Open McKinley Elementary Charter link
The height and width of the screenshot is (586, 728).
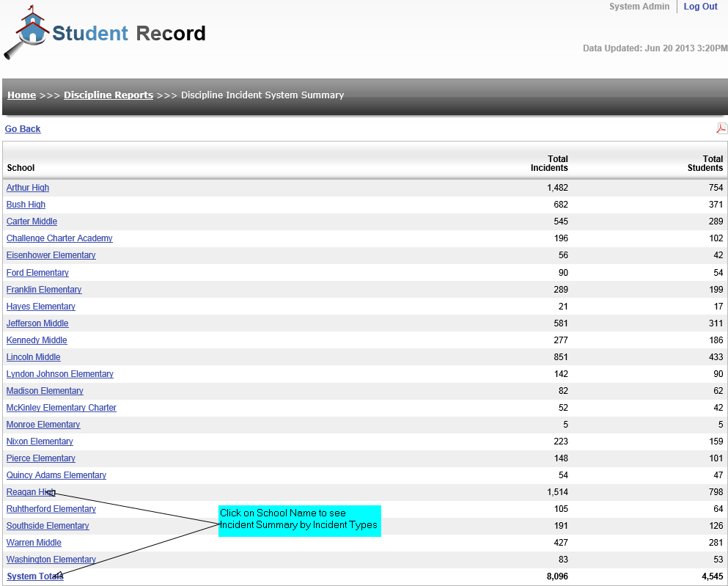62,408
